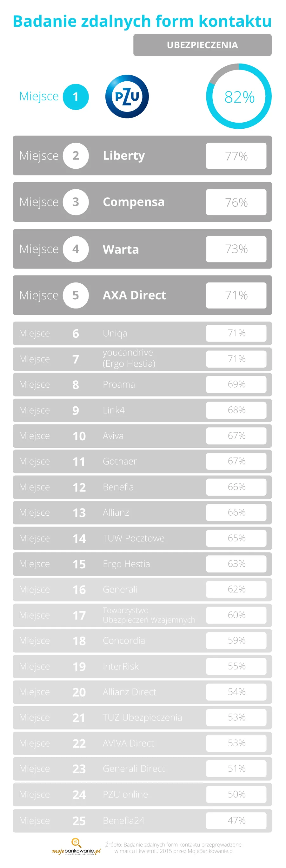Click the Liberty 77% score box
Screen dimensions: 286x868
tap(236, 156)
